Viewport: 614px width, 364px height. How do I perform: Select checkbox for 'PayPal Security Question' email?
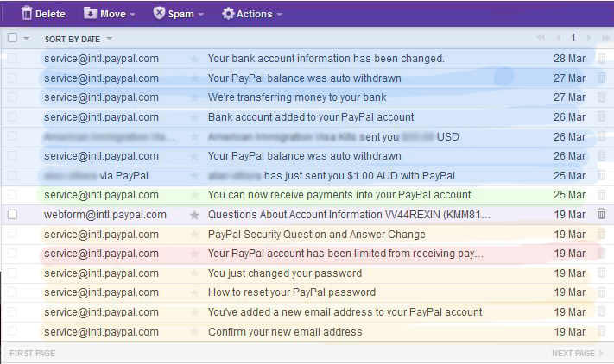pos(12,234)
